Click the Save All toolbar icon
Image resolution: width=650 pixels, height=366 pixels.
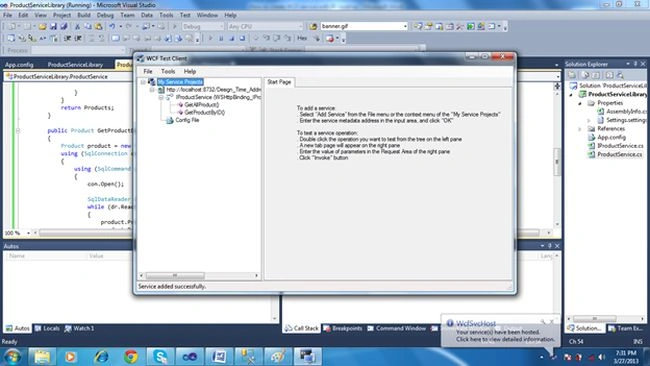(63, 26)
